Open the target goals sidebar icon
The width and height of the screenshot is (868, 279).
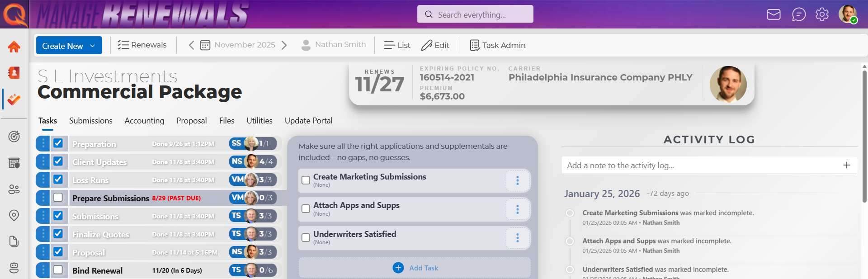[14, 136]
